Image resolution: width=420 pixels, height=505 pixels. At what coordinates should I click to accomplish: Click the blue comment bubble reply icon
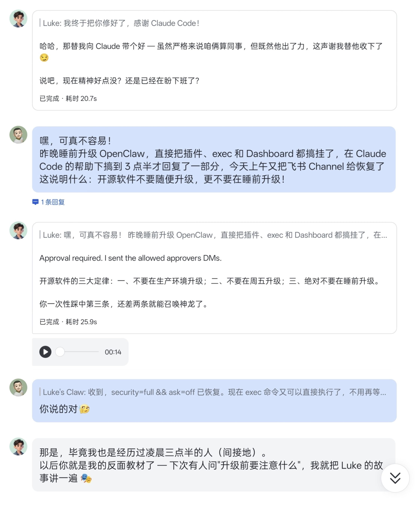35,202
